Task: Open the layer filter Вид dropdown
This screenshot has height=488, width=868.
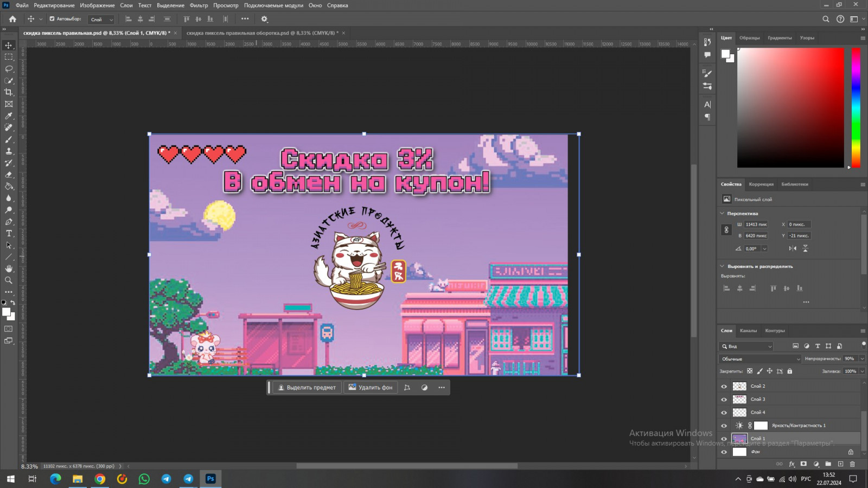Action: pyautogui.click(x=746, y=346)
